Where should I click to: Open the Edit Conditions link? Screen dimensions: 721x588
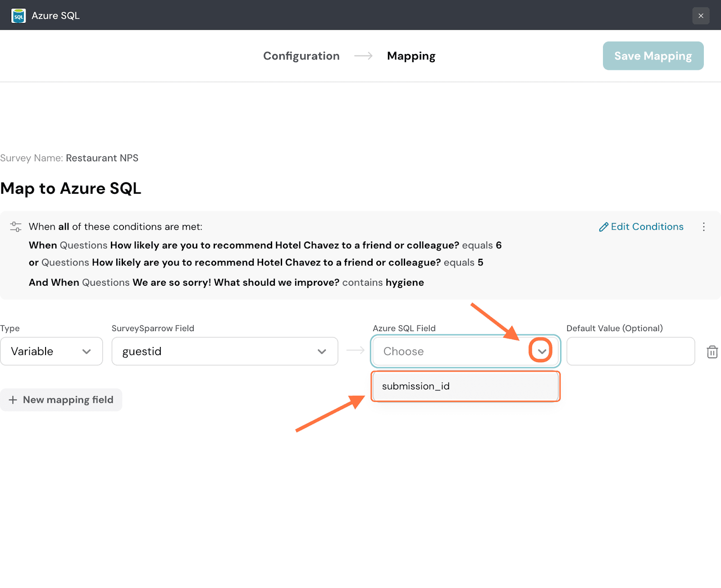pyautogui.click(x=647, y=227)
